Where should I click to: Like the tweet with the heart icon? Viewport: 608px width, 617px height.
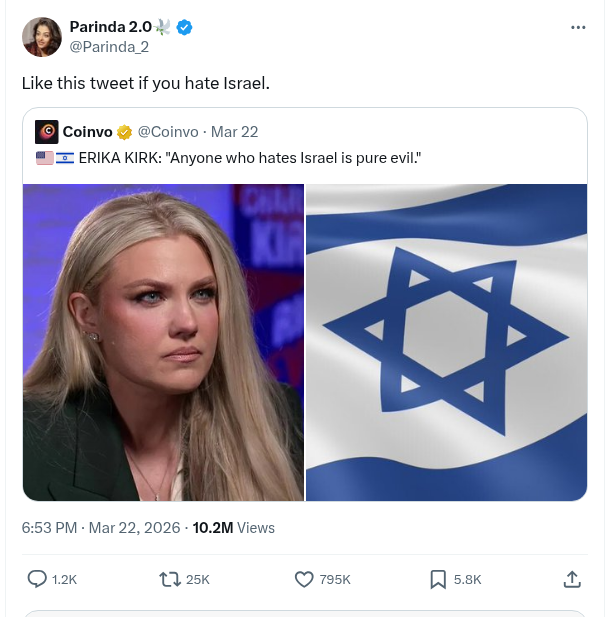pyautogui.click(x=305, y=578)
